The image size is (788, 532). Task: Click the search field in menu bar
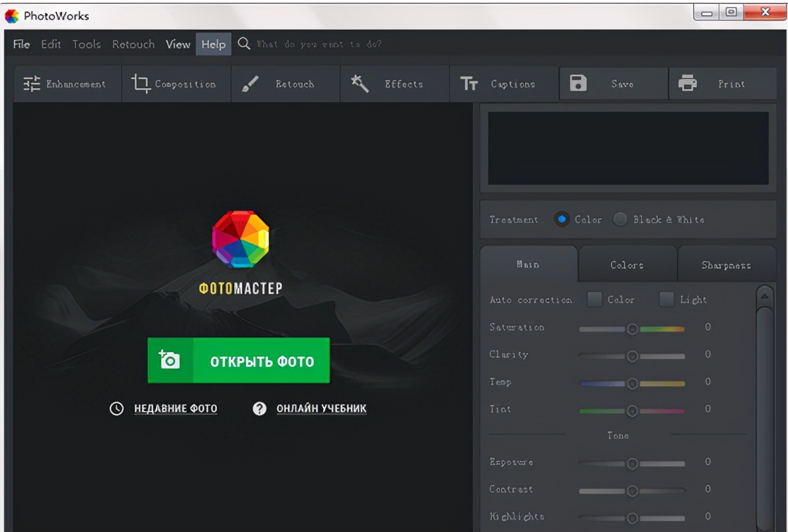tap(318, 44)
